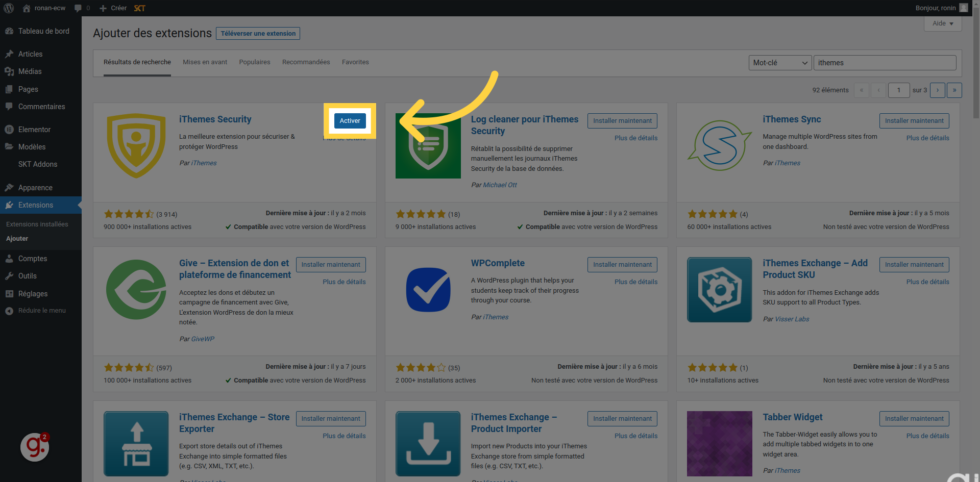Open Plus de détails for iThemes Sync
This screenshot has height=482, width=980.
coord(927,138)
